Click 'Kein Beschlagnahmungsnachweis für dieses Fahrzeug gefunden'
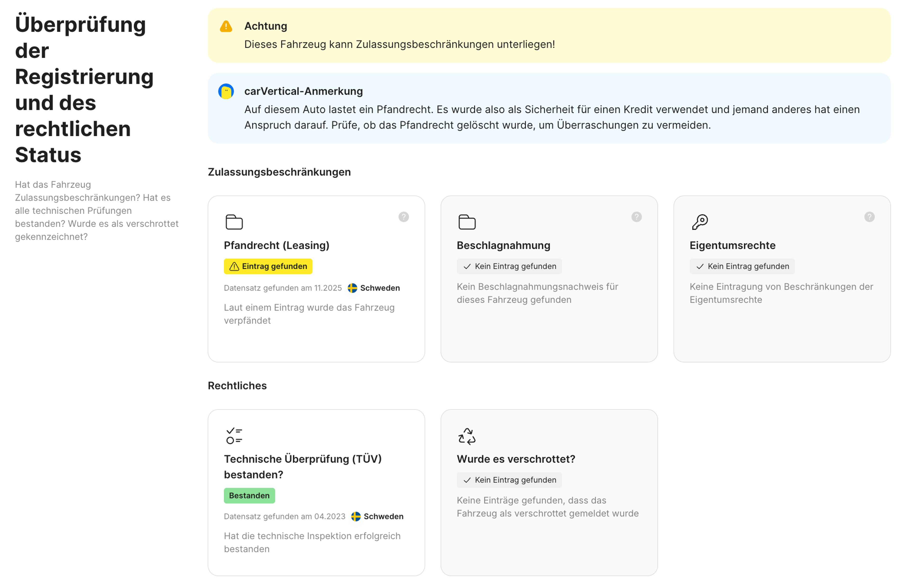Image resolution: width=909 pixels, height=588 pixels. pyautogui.click(x=537, y=293)
